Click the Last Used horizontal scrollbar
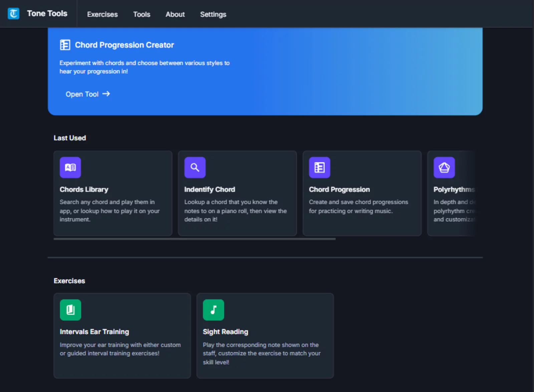This screenshot has height=392, width=534. 195,239
